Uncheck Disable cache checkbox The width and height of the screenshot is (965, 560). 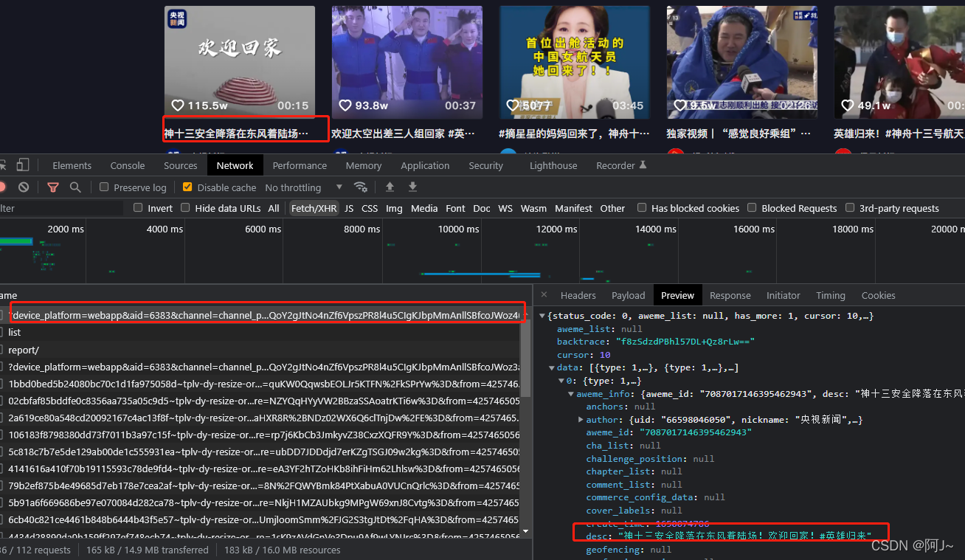tap(187, 187)
